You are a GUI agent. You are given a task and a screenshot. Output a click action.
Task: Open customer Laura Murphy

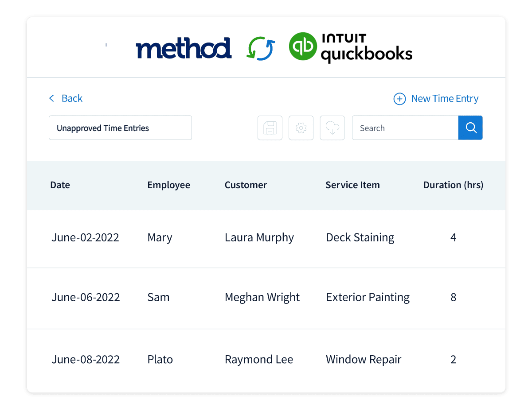pos(259,238)
